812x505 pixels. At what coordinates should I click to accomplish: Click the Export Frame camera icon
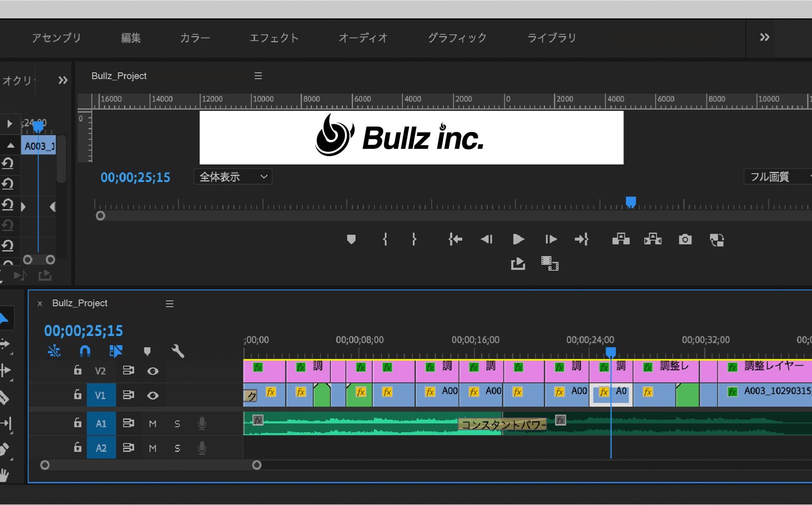[x=685, y=239]
